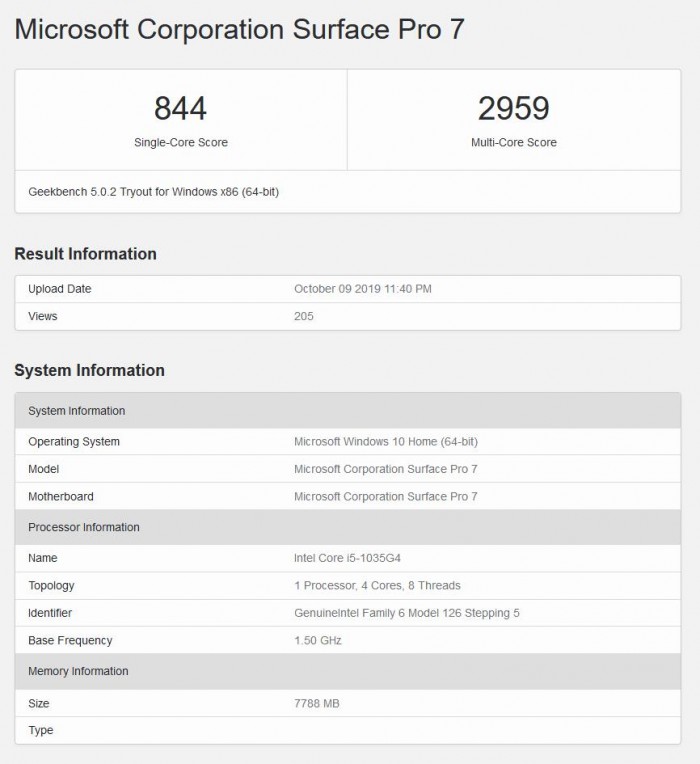The image size is (700, 764).
Task: Select the '1.50 GHz' value
Action: tap(318, 640)
